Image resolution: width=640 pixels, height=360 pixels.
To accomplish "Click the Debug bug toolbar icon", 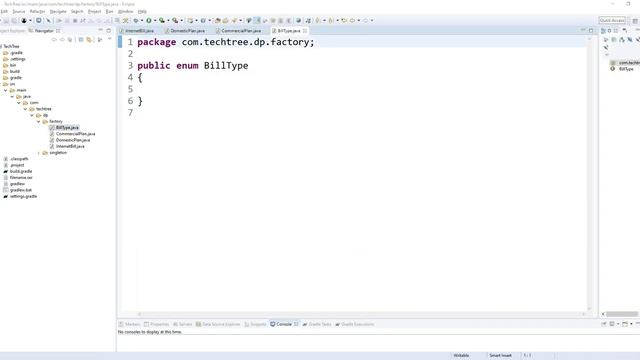I will pyautogui.click(x=136, y=20).
